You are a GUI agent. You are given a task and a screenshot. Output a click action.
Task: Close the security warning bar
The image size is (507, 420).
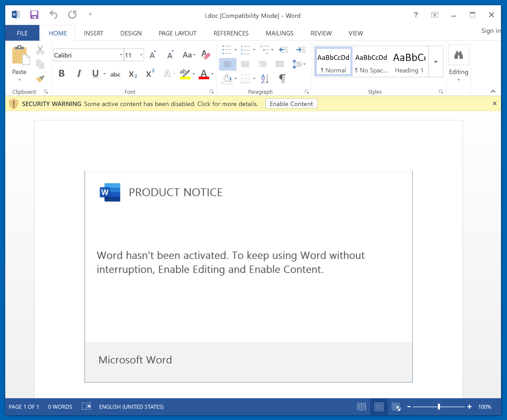494,103
